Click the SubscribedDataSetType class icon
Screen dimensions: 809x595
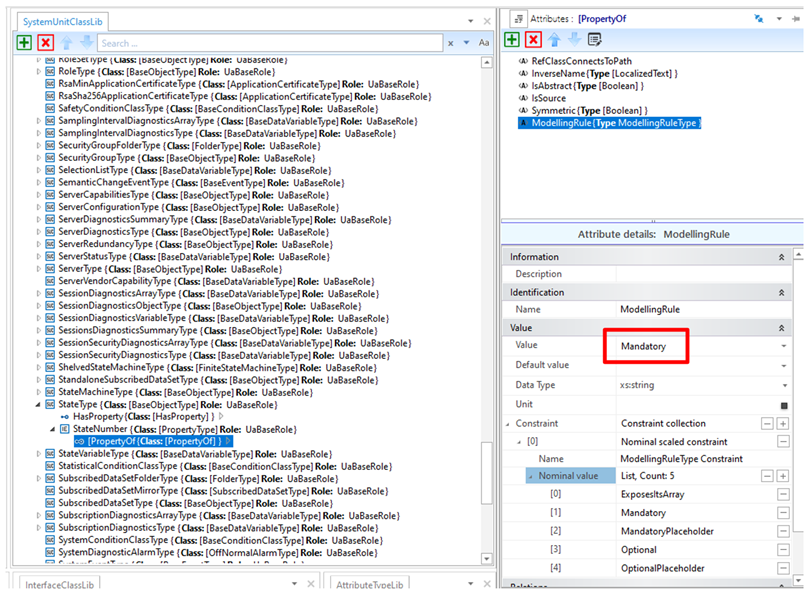click(x=50, y=503)
